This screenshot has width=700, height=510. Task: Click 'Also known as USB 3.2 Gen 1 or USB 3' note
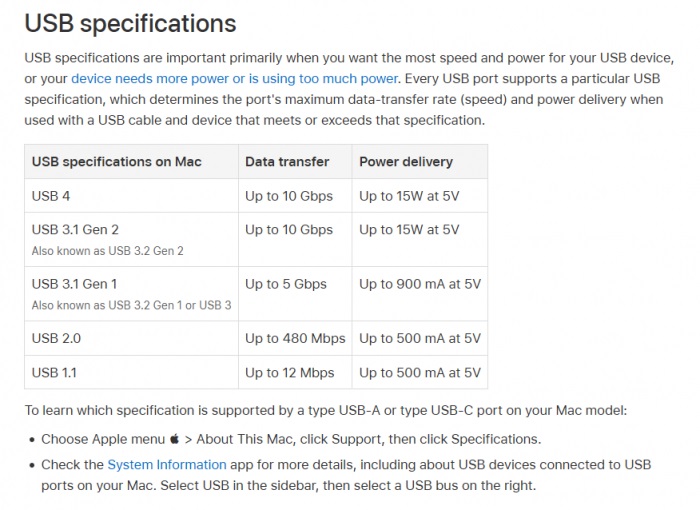click(131, 305)
